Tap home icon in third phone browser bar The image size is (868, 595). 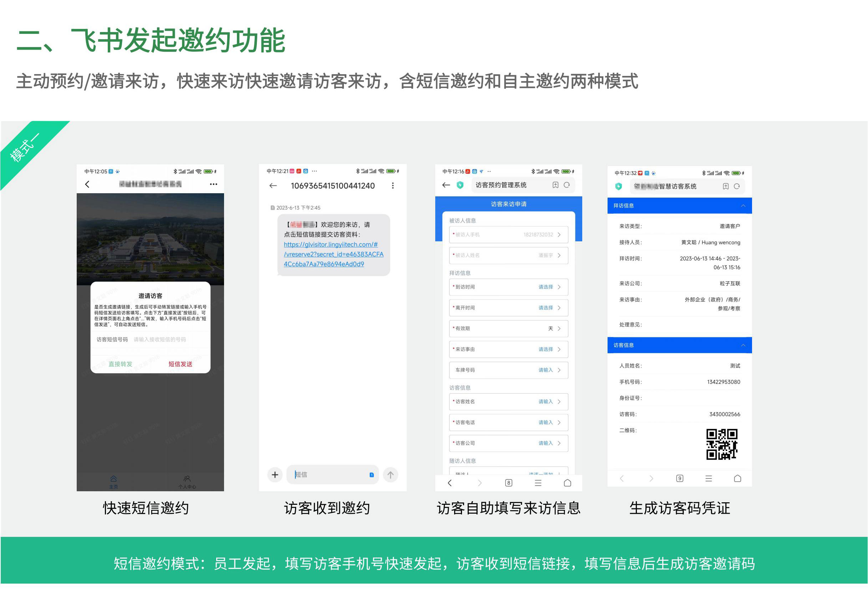tap(567, 483)
